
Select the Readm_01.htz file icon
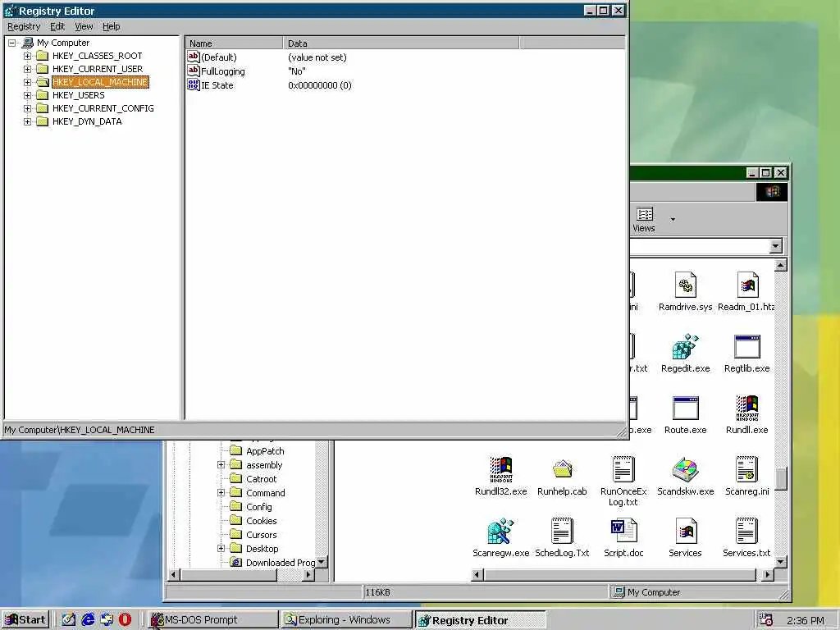point(747,285)
